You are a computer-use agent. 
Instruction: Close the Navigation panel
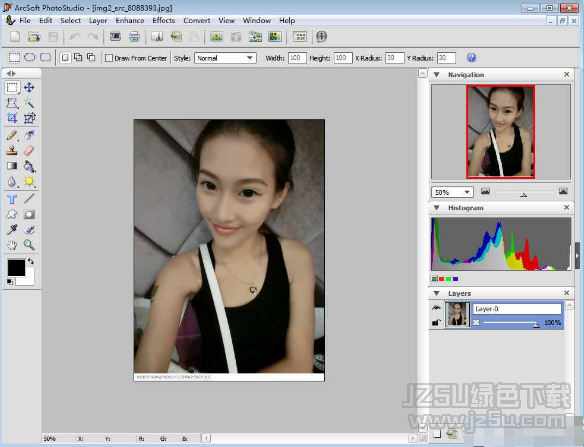point(566,74)
